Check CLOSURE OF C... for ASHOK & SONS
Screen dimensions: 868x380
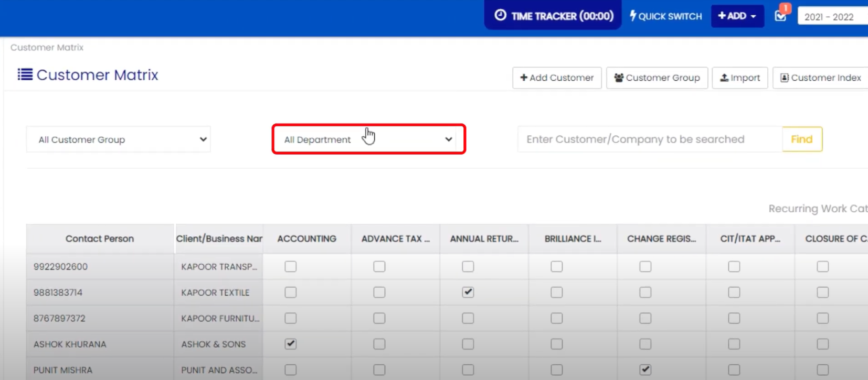click(823, 344)
